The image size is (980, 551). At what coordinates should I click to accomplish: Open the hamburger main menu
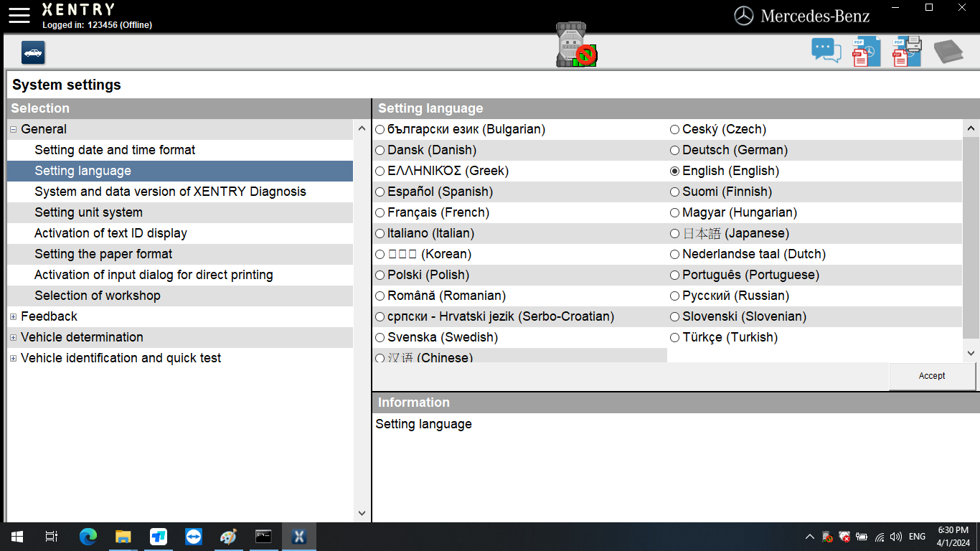pos(19,14)
